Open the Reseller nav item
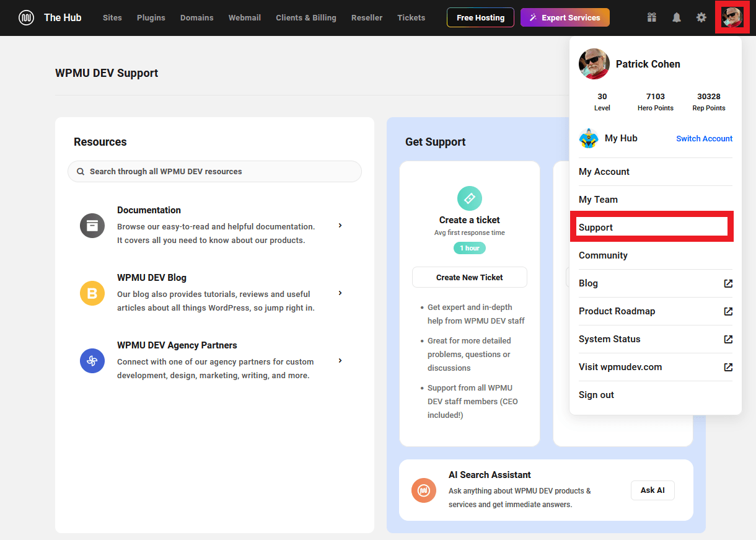The image size is (756, 540). coord(367,17)
